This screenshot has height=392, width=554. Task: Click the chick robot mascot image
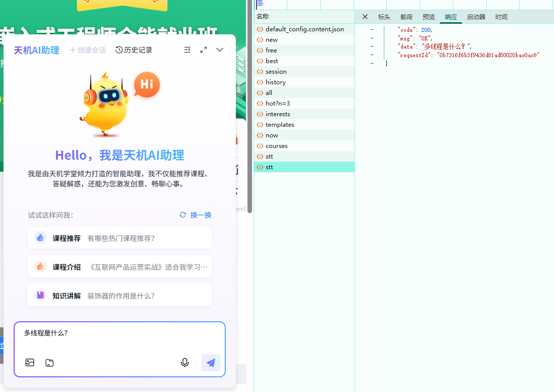[105, 105]
